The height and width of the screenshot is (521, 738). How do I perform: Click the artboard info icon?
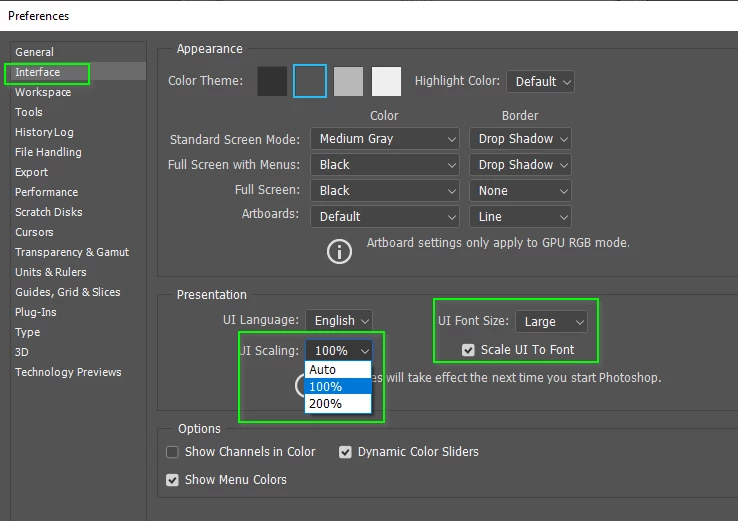[x=339, y=251]
